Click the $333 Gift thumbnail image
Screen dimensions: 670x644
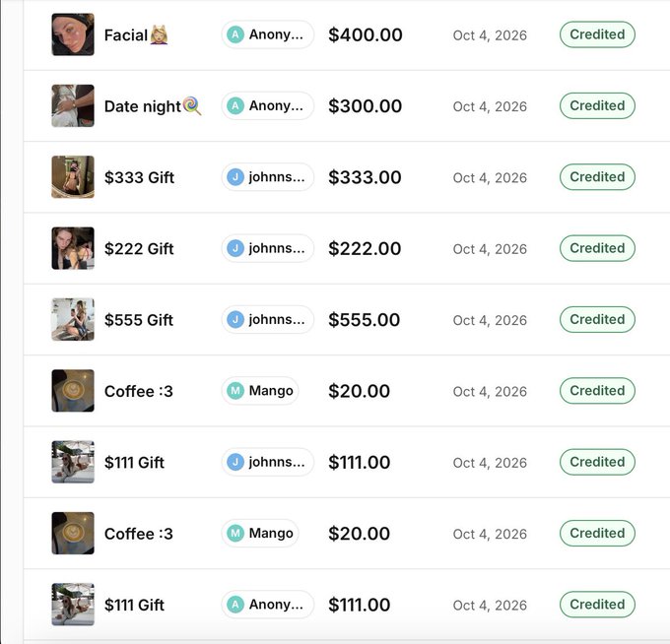pos(73,177)
